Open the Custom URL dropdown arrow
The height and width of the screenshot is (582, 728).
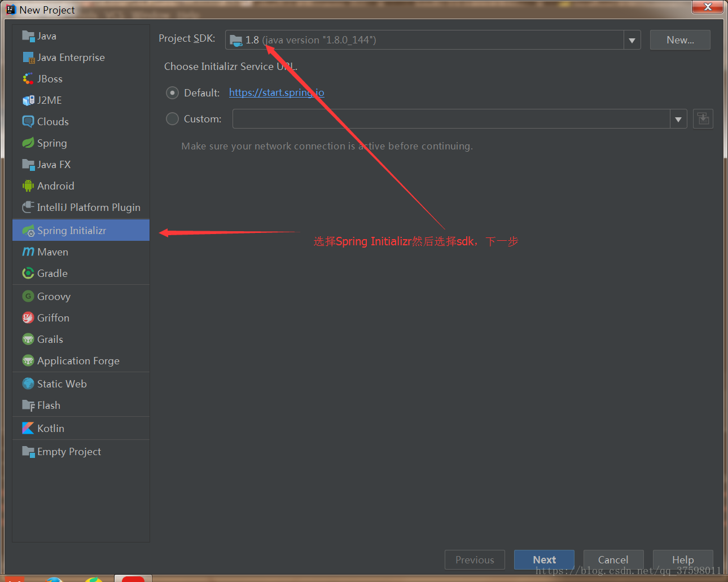click(678, 119)
